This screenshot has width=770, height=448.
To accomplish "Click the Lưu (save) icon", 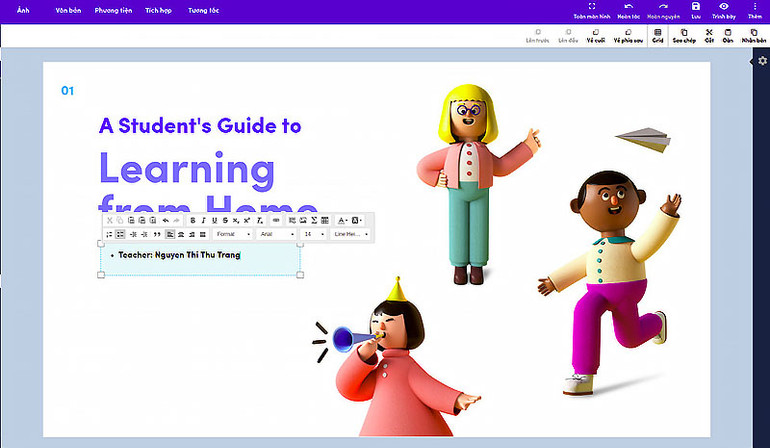I will [x=696, y=10].
